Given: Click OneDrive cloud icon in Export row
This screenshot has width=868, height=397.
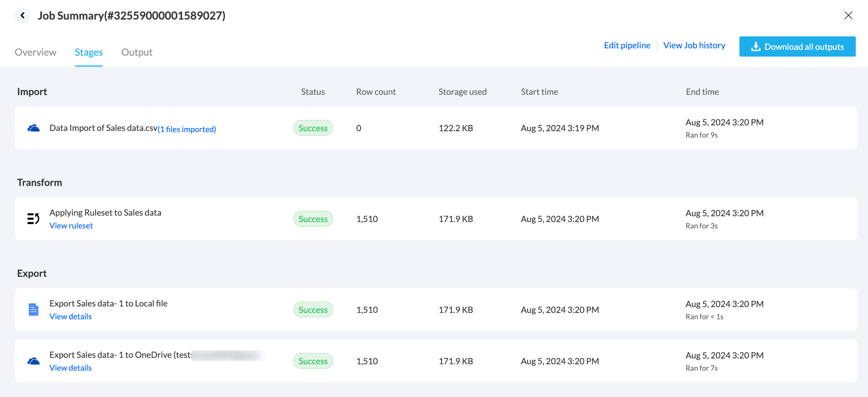Looking at the screenshot, I should (33, 361).
